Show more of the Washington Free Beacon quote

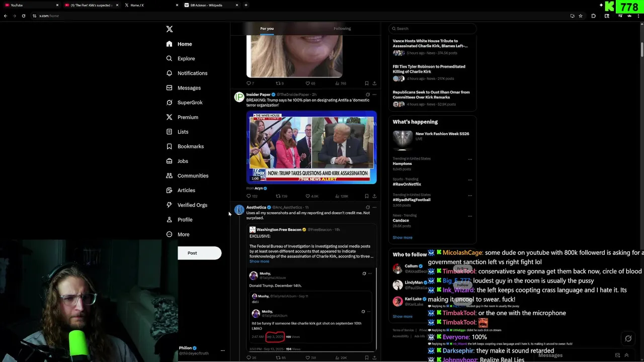point(259,261)
